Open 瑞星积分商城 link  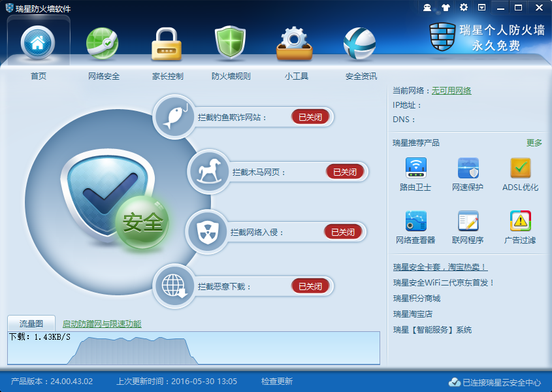pyautogui.click(x=417, y=299)
